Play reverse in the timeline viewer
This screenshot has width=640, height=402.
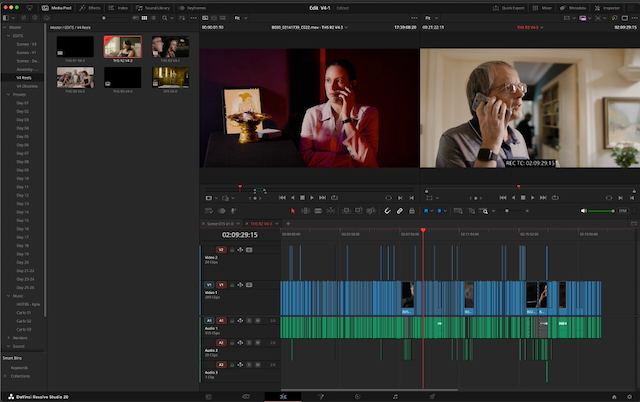tap(513, 198)
